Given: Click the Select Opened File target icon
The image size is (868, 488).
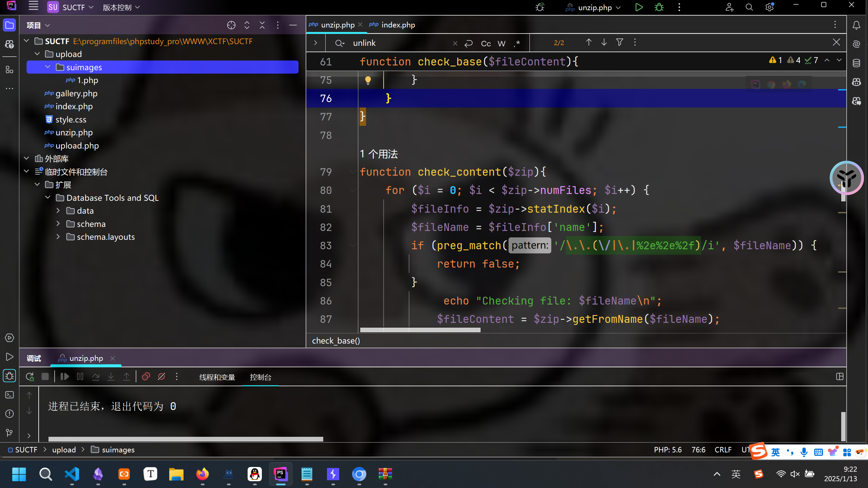Looking at the screenshot, I should [x=231, y=25].
